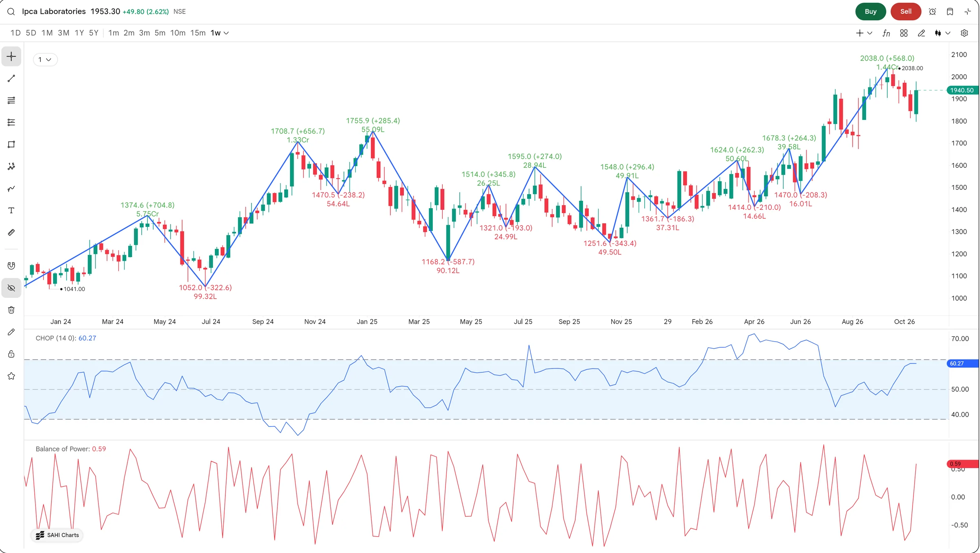Open the pattern drawing tool
Viewport: 980px width, 553px height.
[x=11, y=167]
